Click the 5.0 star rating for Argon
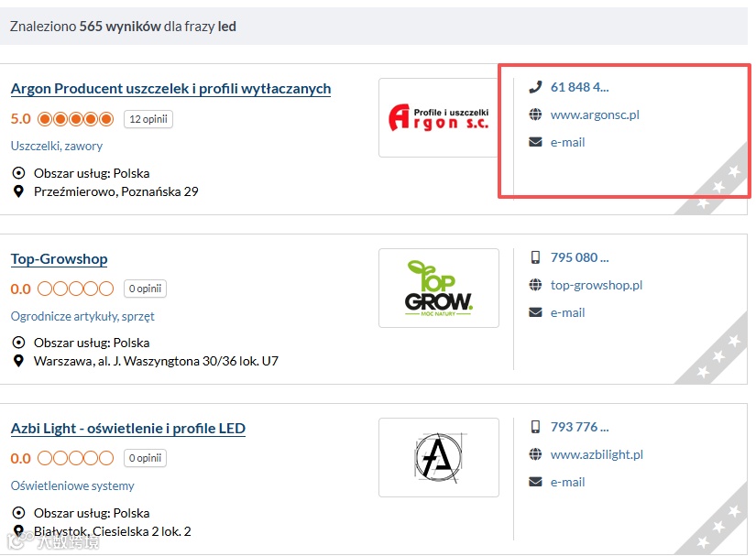 click(x=76, y=119)
